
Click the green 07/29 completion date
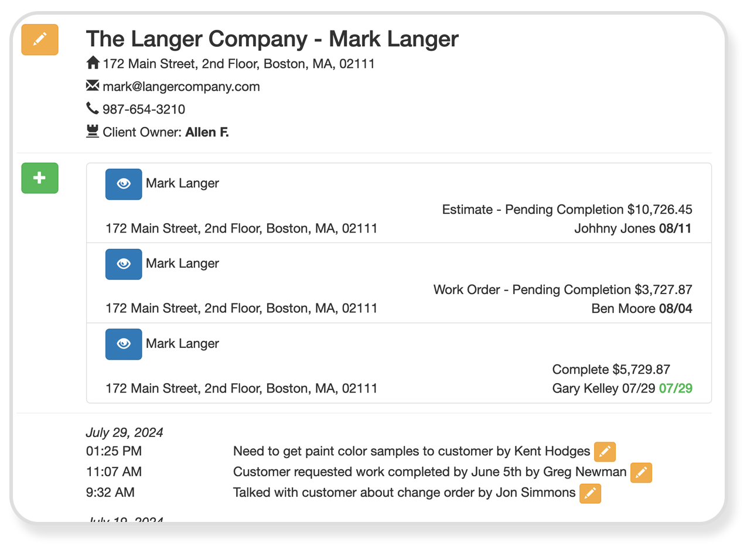coord(675,388)
